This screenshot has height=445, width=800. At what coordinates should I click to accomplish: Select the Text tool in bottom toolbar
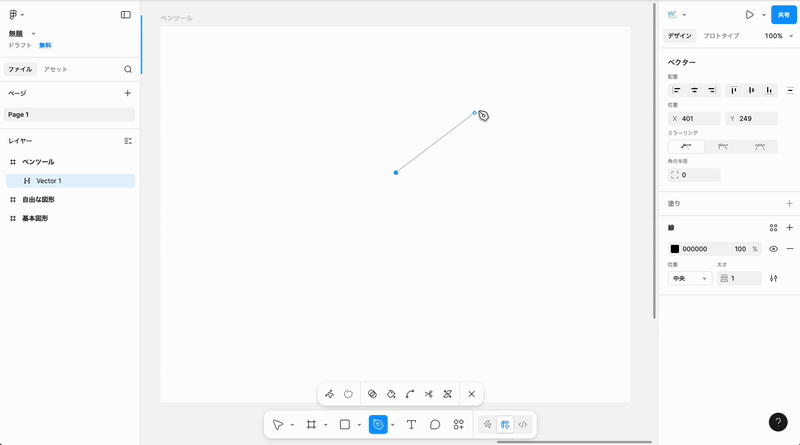tap(411, 424)
